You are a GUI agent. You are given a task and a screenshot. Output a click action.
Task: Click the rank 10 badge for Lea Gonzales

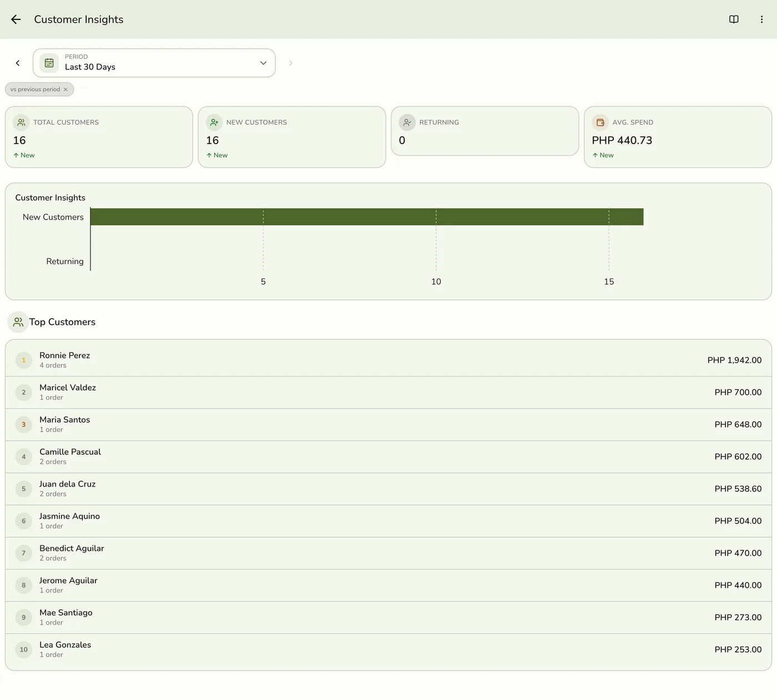pyautogui.click(x=23, y=650)
